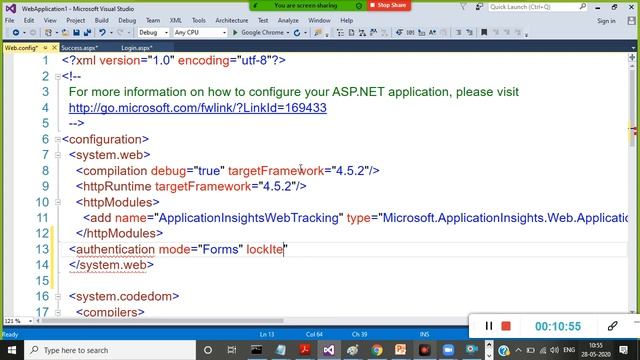640x360 pixels.
Task: Open the Debug menu
Action: coord(127,20)
